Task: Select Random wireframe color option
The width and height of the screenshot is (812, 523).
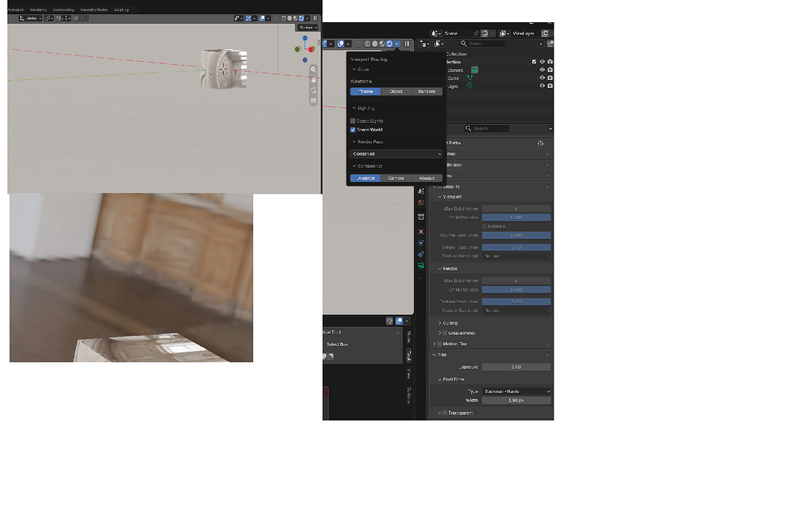Action: [x=427, y=92]
